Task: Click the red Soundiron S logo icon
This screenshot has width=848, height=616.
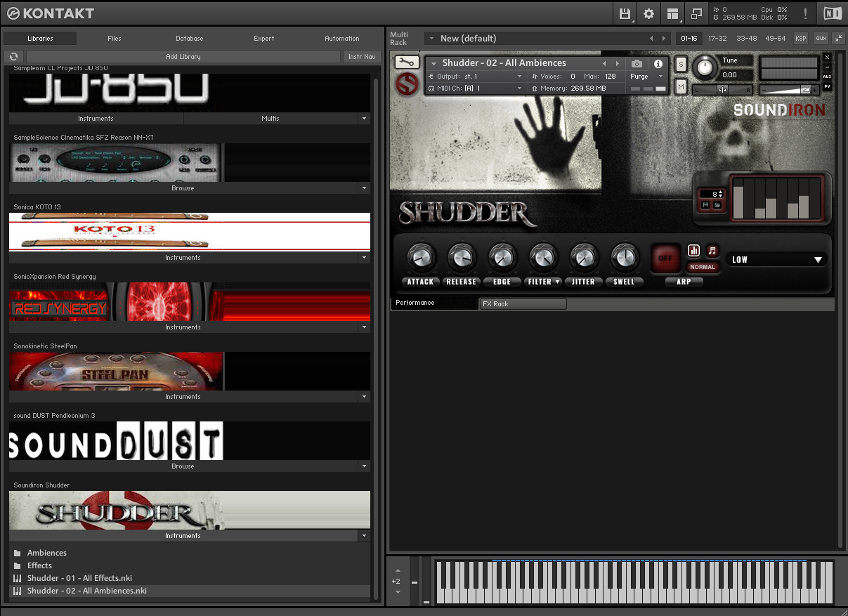Action: pos(406,84)
